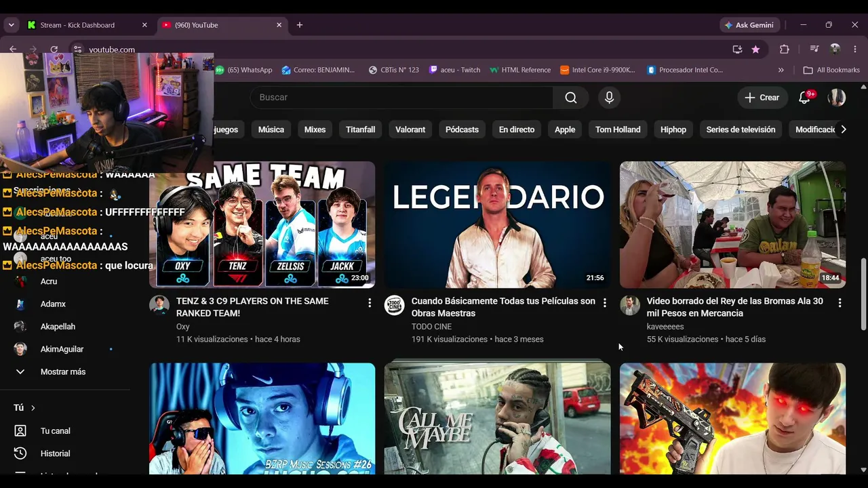868x488 pixels.
Task: Open the Chrome extensions puzzle icon
Action: (x=785, y=49)
